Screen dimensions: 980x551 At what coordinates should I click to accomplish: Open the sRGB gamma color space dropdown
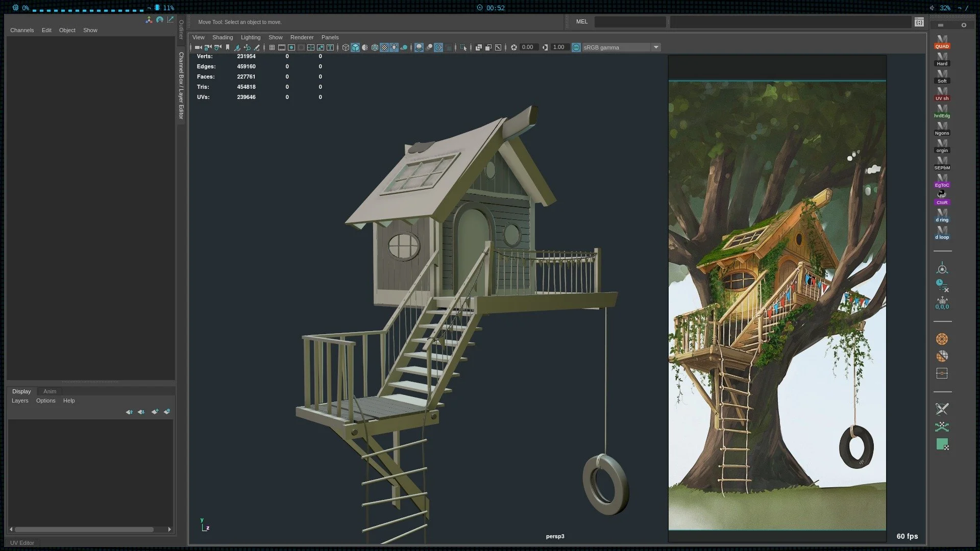656,47
